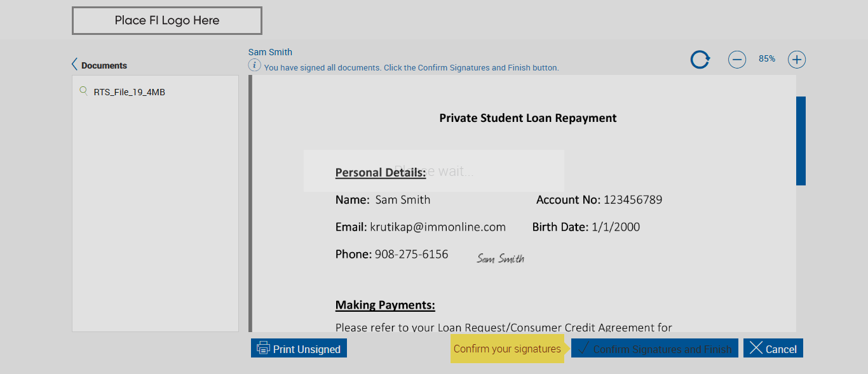This screenshot has width=868, height=374.
Task: Click the Place FI Logo Here box
Action: [x=167, y=20]
